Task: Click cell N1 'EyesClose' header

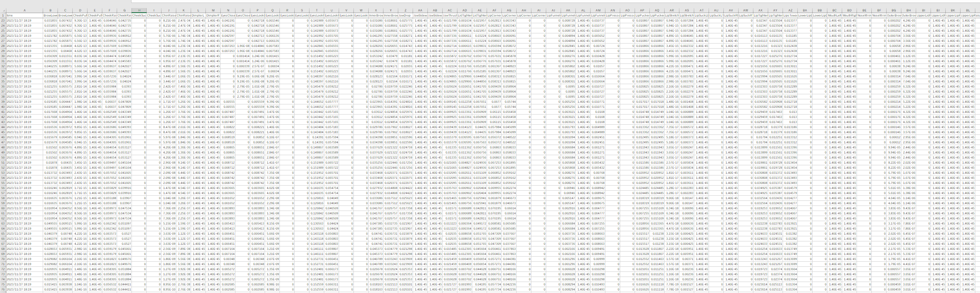Action: tap(228, 15)
